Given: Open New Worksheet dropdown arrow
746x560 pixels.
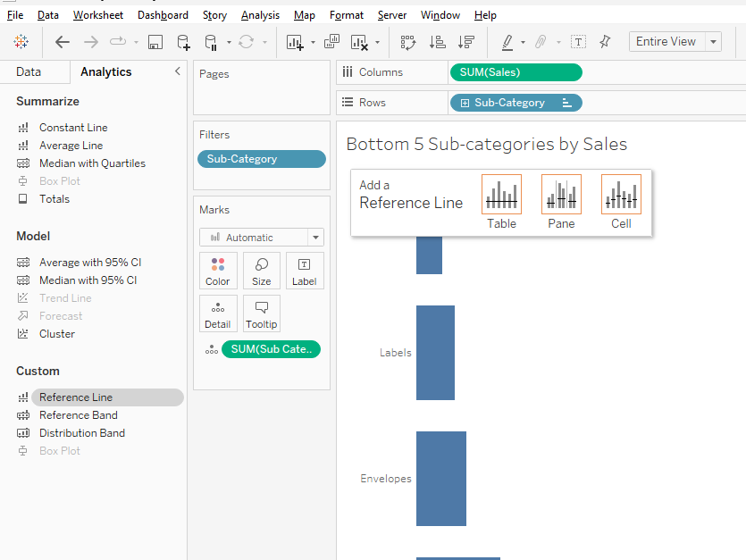Looking at the screenshot, I should (x=313, y=42).
